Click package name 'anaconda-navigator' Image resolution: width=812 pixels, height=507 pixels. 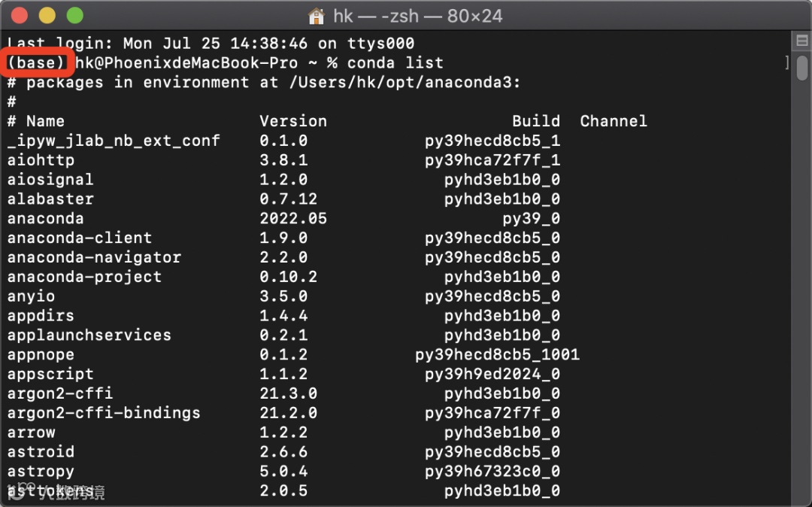(x=94, y=257)
